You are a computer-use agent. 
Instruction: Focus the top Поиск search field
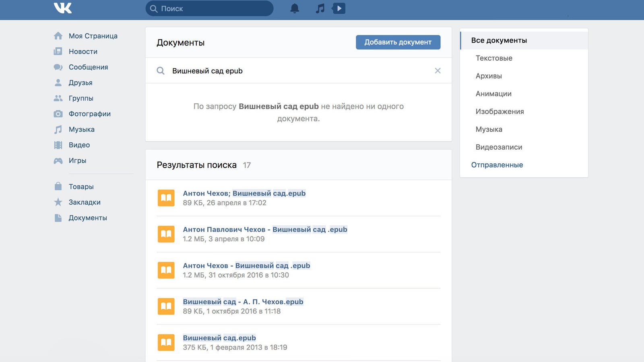click(209, 8)
